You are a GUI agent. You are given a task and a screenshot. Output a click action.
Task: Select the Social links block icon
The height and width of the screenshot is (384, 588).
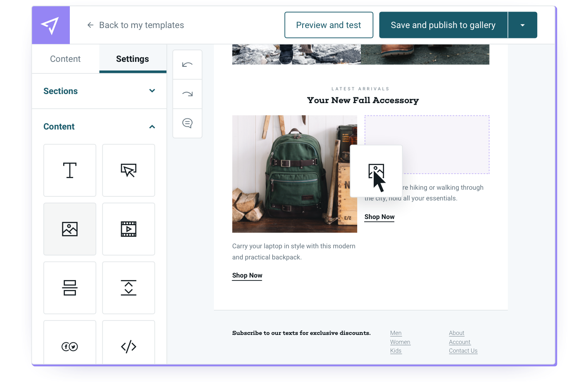(70, 342)
